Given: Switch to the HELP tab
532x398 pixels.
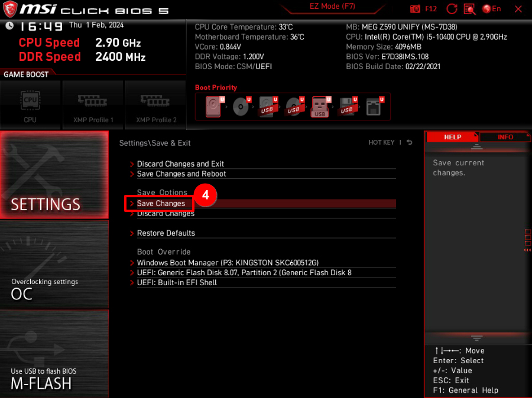Looking at the screenshot, I should (452, 137).
